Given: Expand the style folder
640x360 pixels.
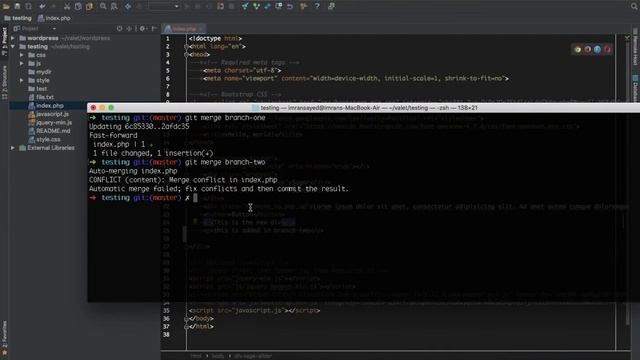Looking at the screenshot, I should tap(22, 80).
